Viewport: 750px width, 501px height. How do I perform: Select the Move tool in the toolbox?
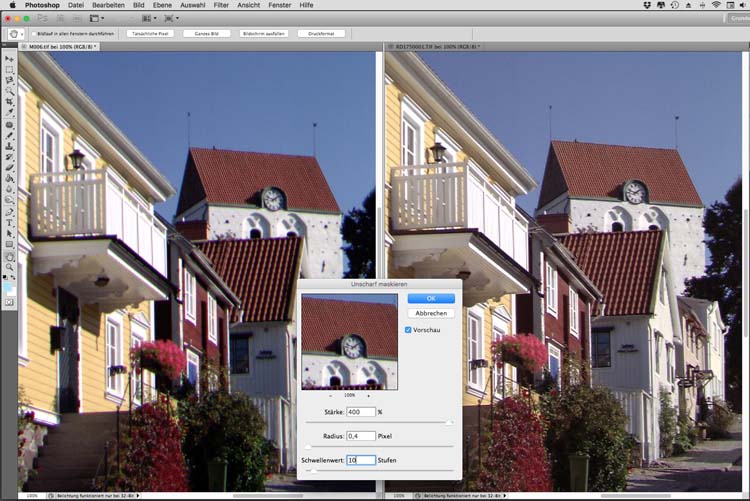click(10, 59)
